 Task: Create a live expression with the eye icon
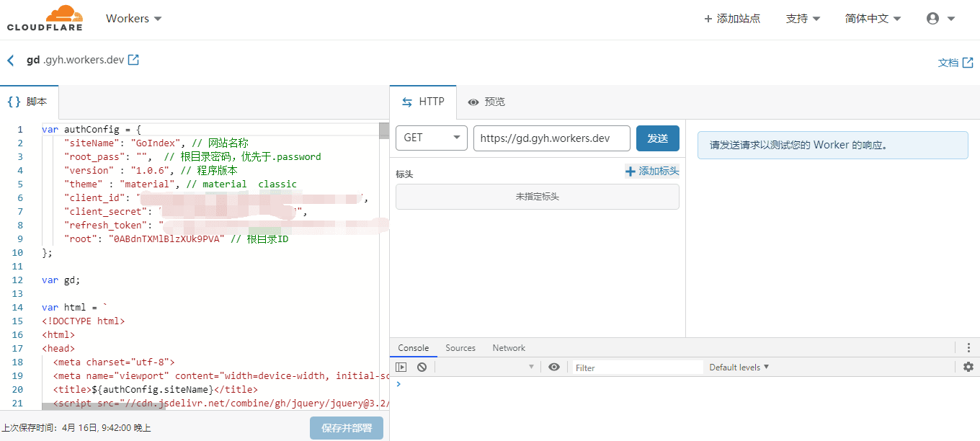click(x=553, y=367)
